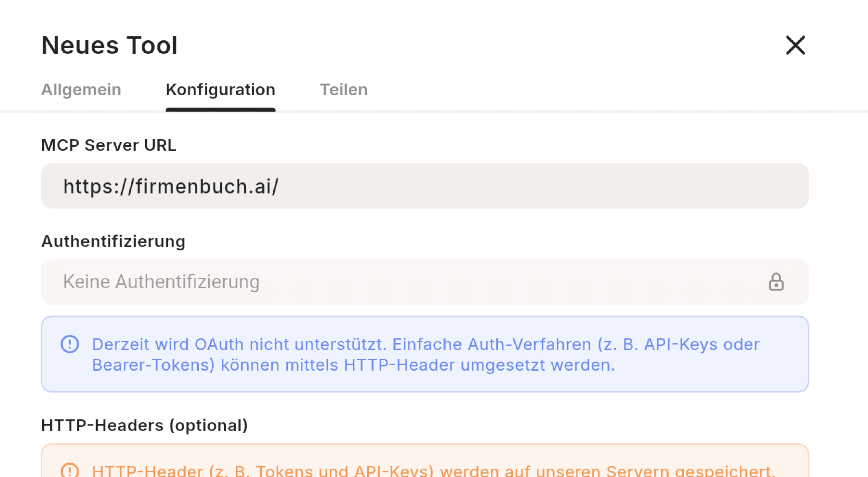Image resolution: width=868 pixels, height=477 pixels.
Task: Click the MCP Server URL label
Action: point(109,145)
